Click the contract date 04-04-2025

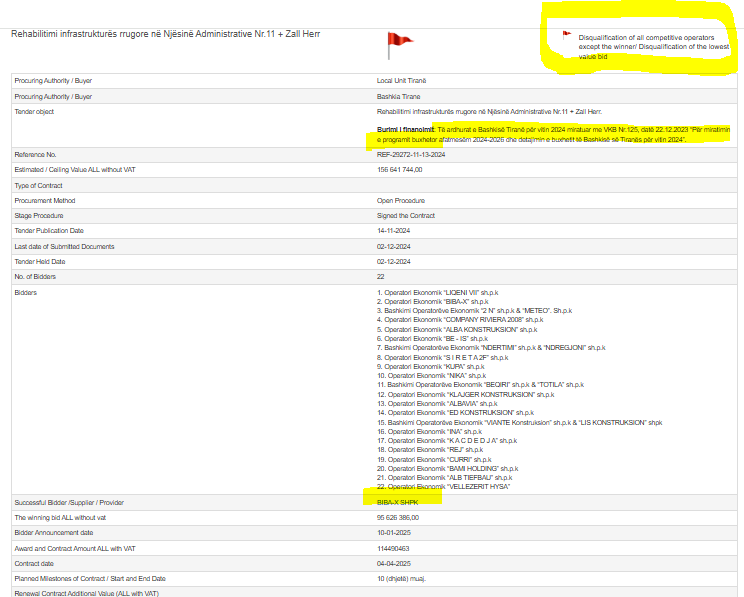(x=394, y=563)
